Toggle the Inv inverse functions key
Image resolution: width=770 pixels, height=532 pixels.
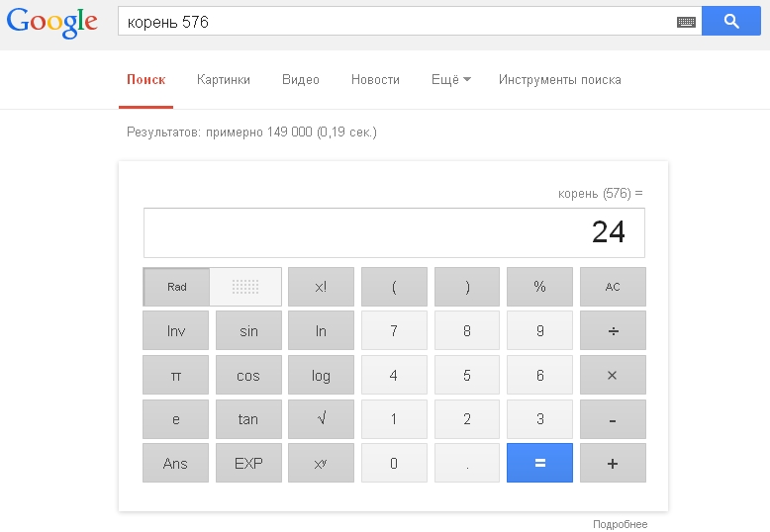(175, 331)
